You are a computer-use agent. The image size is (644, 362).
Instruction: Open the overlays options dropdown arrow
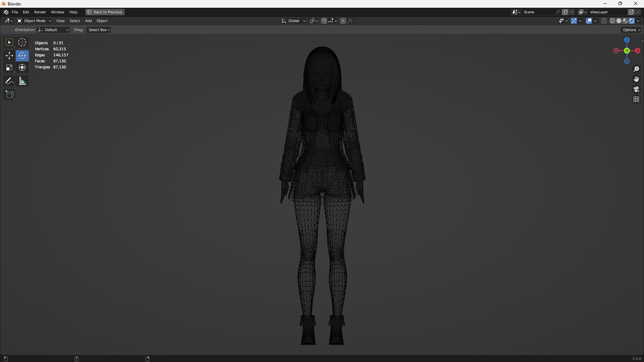(595, 21)
